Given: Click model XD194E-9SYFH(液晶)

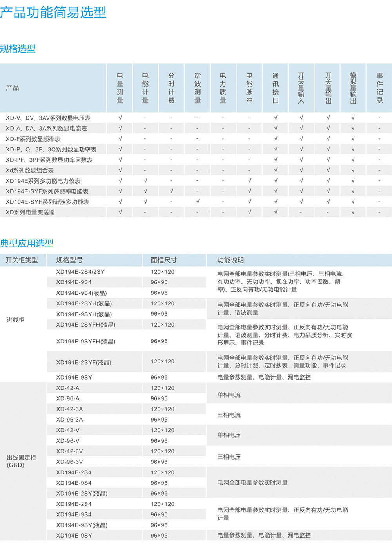Looking at the screenshot, I should point(85,341).
